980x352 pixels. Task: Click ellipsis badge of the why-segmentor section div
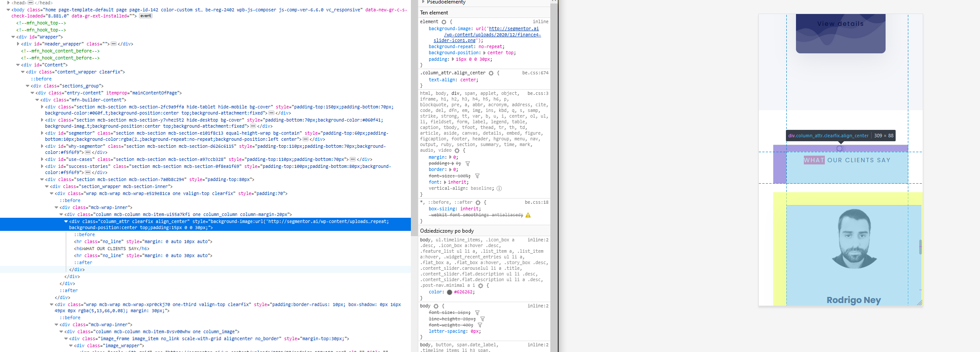pyautogui.click(x=87, y=152)
